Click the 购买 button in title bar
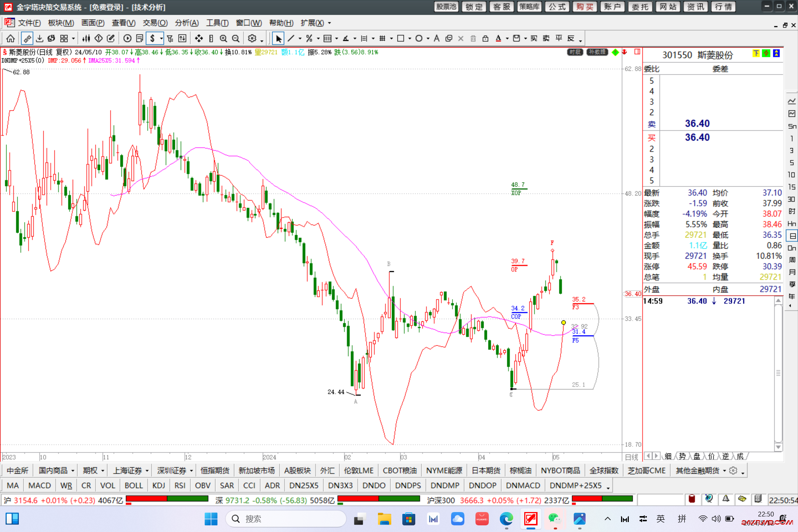Viewport: 798px width, 532px height. pos(585,7)
